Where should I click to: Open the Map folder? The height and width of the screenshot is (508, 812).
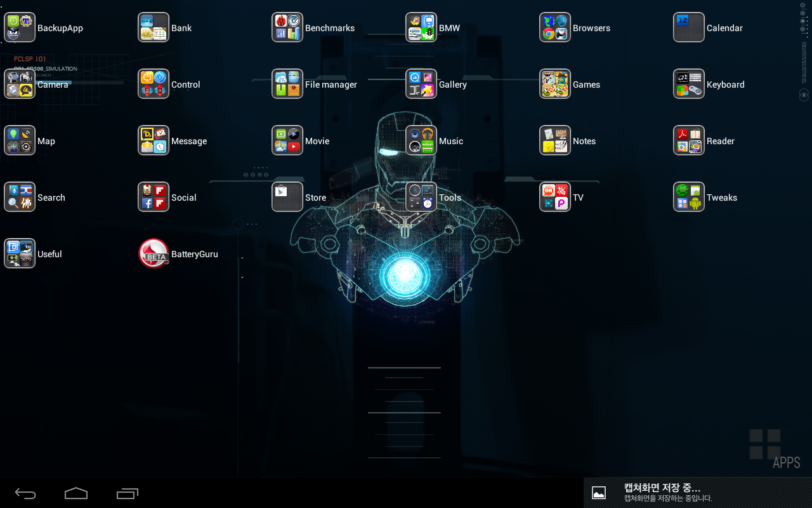20,140
